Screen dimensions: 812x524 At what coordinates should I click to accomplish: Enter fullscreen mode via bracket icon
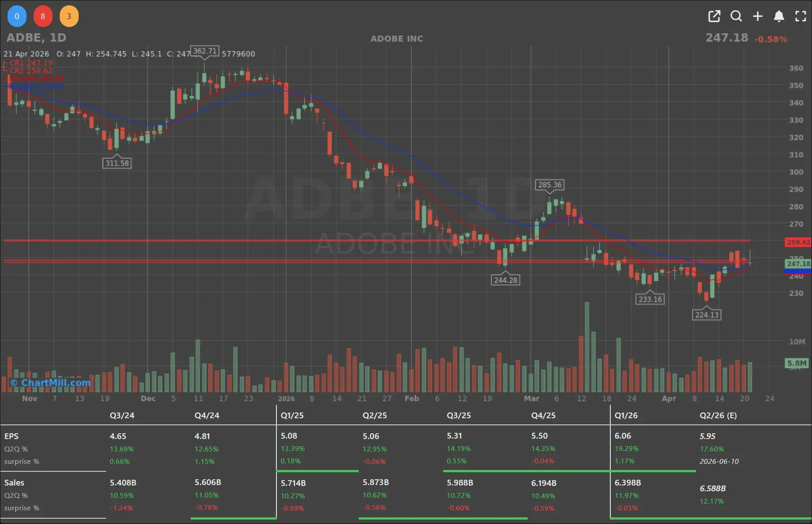pos(801,16)
